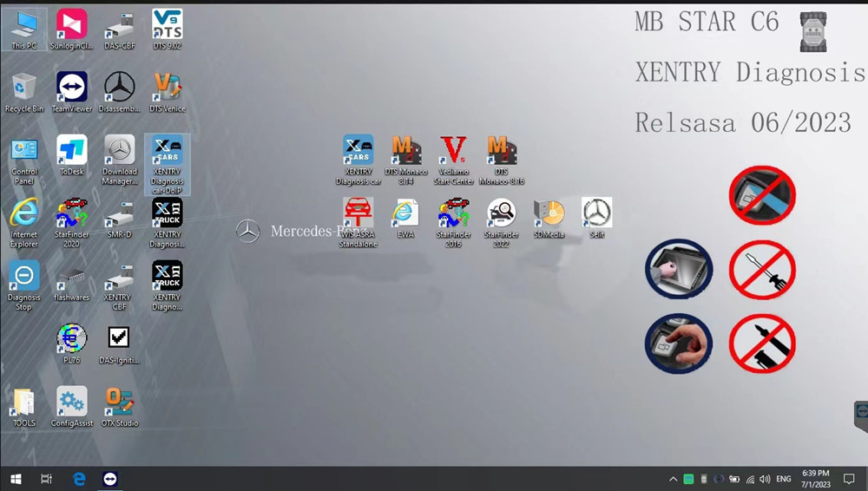Open the EWA desktop shortcut
This screenshot has height=491, width=868.
pos(405,213)
